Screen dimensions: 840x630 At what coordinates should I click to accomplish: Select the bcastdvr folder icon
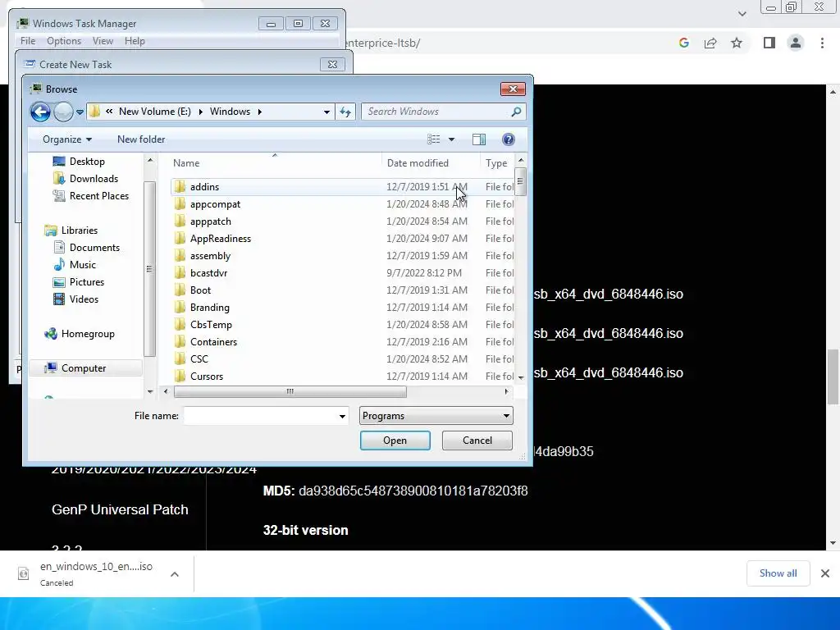180,272
